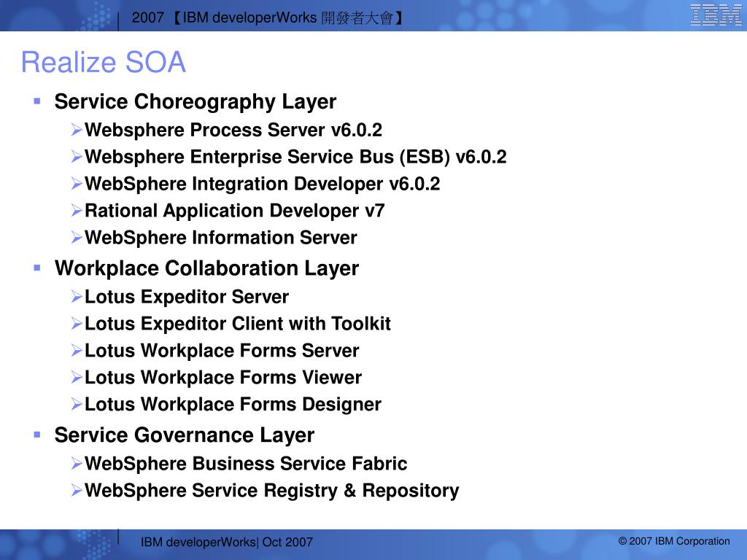Select "Websphere Enterprise Service Bus (ESB) v6.0.2"
747x560 pixels.
point(295,157)
